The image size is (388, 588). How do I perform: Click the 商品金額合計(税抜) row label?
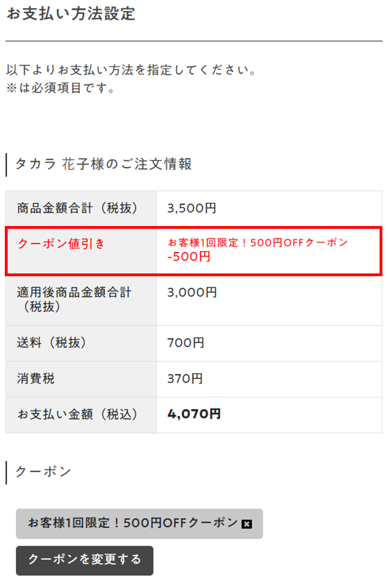(x=77, y=208)
